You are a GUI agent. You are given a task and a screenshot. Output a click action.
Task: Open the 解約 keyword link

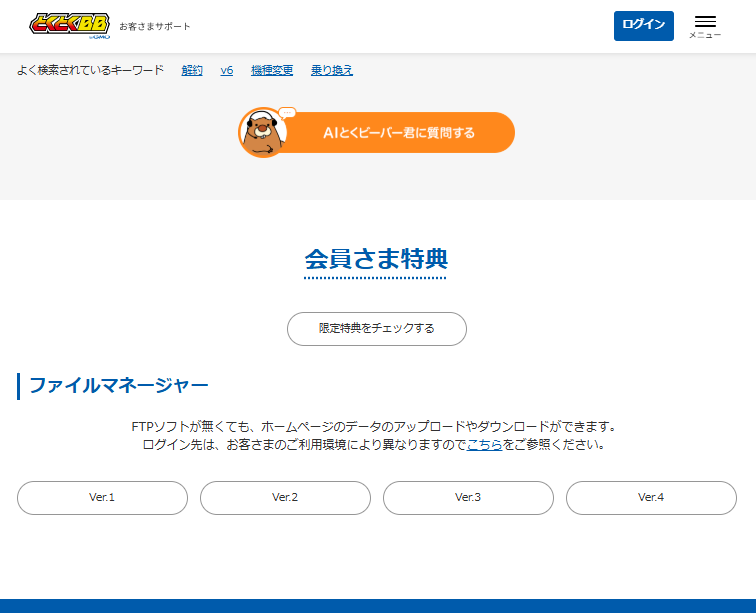pyautogui.click(x=192, y=70)
